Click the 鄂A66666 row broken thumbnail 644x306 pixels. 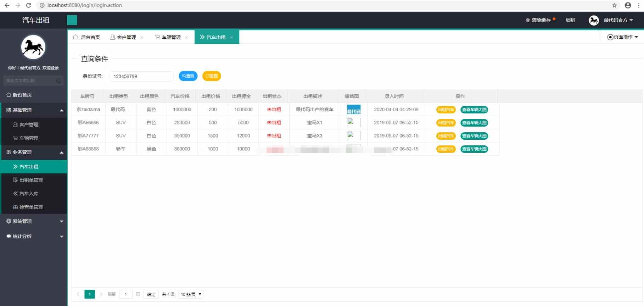pyautogui.click(x=354, y=122)
